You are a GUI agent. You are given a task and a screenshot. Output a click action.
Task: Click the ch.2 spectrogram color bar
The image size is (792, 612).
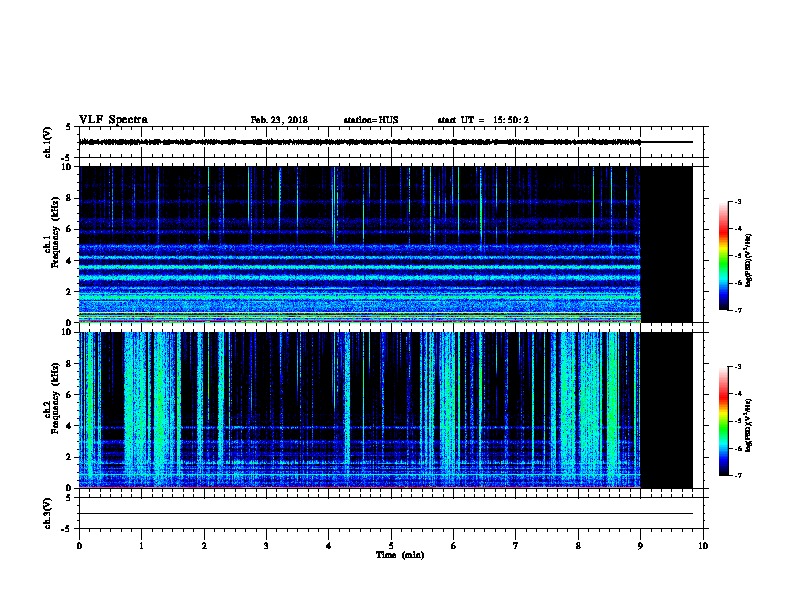click(723, 421)
